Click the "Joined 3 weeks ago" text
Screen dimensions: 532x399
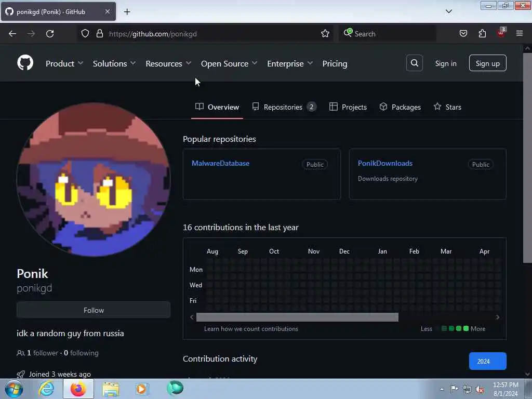[x=60, y=374]
